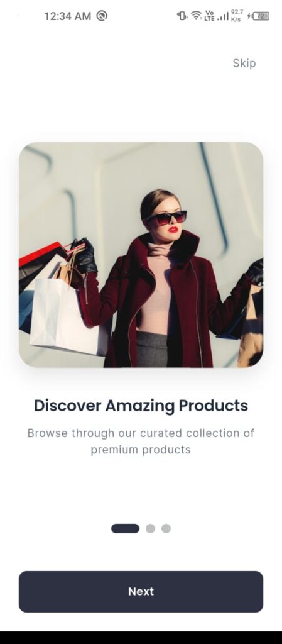Tap the woman's sunglasses in photo
This screenshot has width=282, height=644.
[x=166, y=217]
